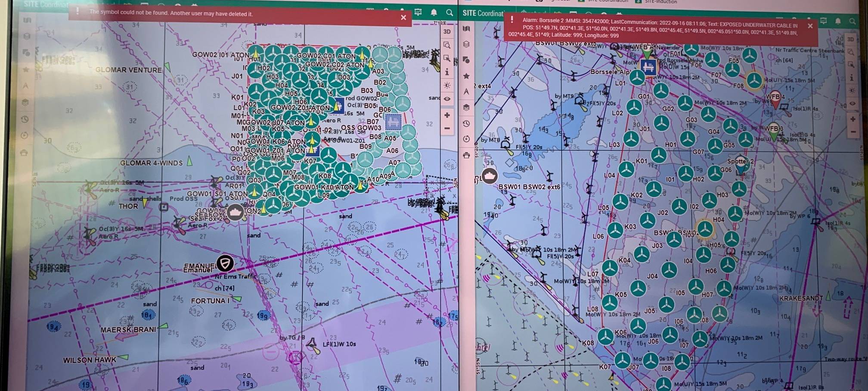The height and width of the screenshot is (391, 868).
Task: Open search in the left map header
Action: click(449, 13)
